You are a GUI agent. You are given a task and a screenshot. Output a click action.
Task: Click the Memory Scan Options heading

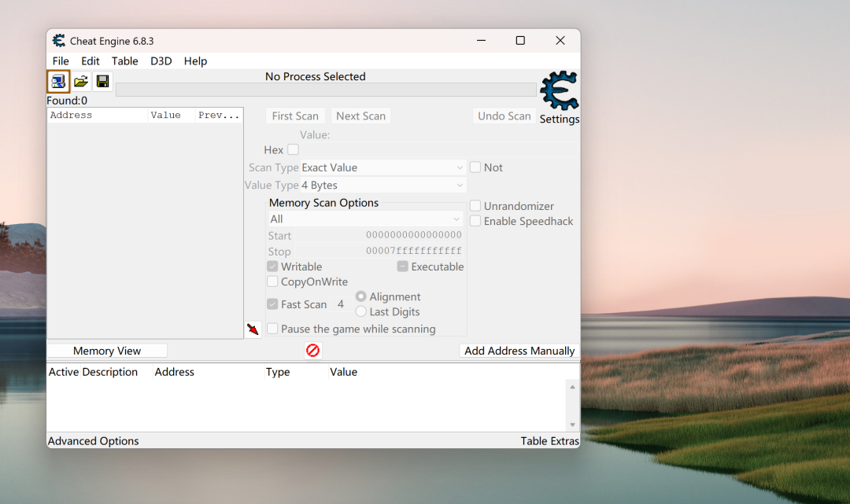tap(323, 203)
